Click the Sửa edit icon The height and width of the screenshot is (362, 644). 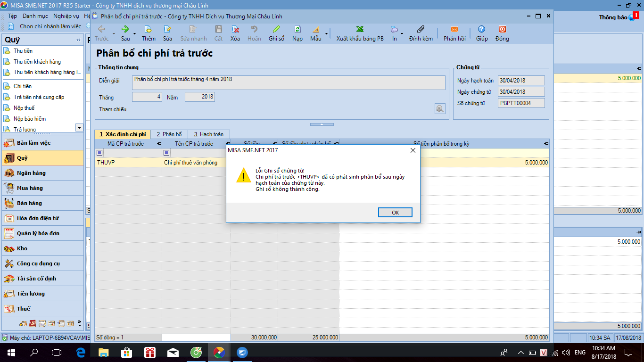167,30
